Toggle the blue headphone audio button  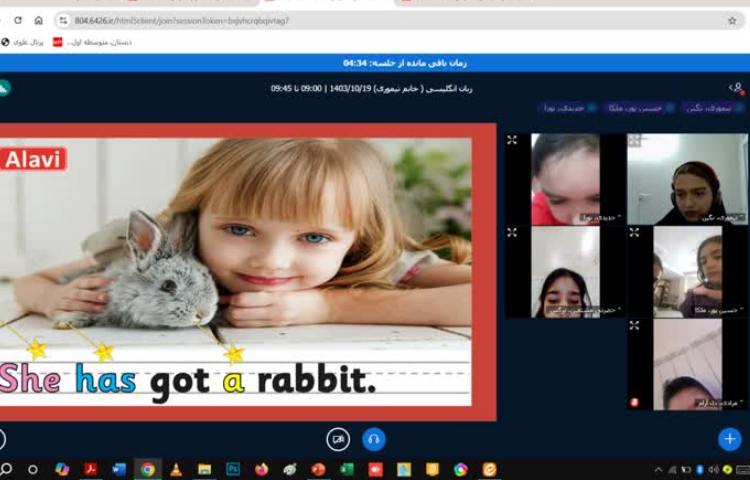(374, 439)
